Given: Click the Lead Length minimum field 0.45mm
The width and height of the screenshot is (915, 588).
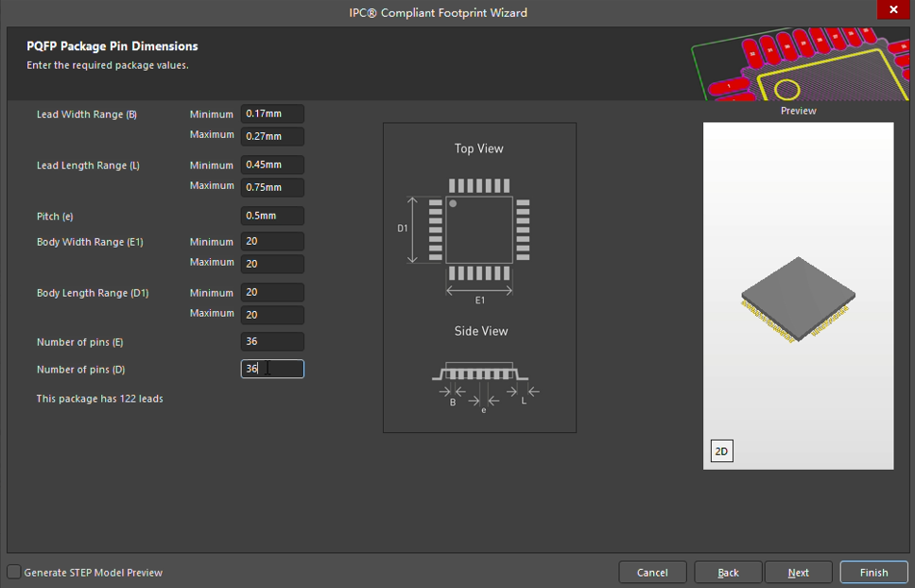Looking at the screenshot, I should [272, 164].
